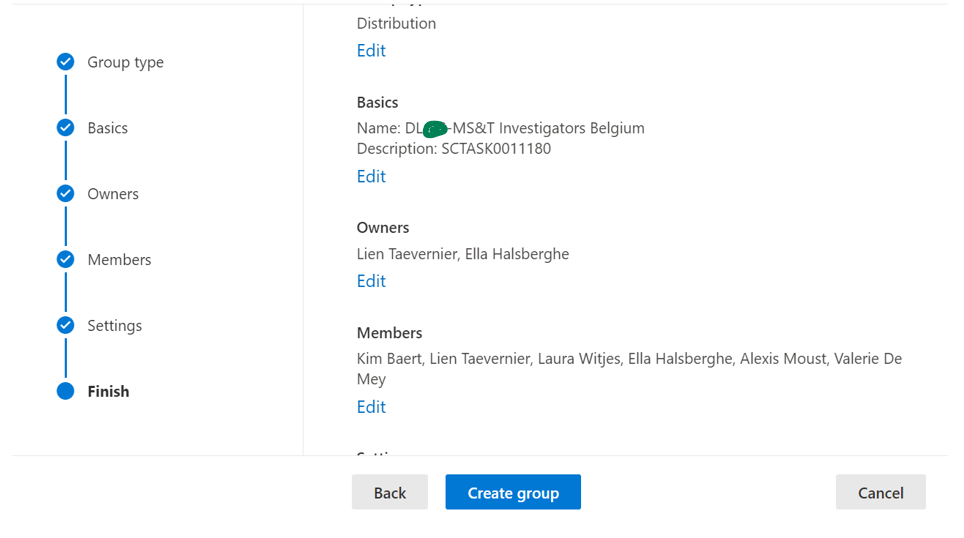Click the Group type step checkmark icon
Image resolution: width=964 pixels, height=538 pixels.
click(65, 62)
